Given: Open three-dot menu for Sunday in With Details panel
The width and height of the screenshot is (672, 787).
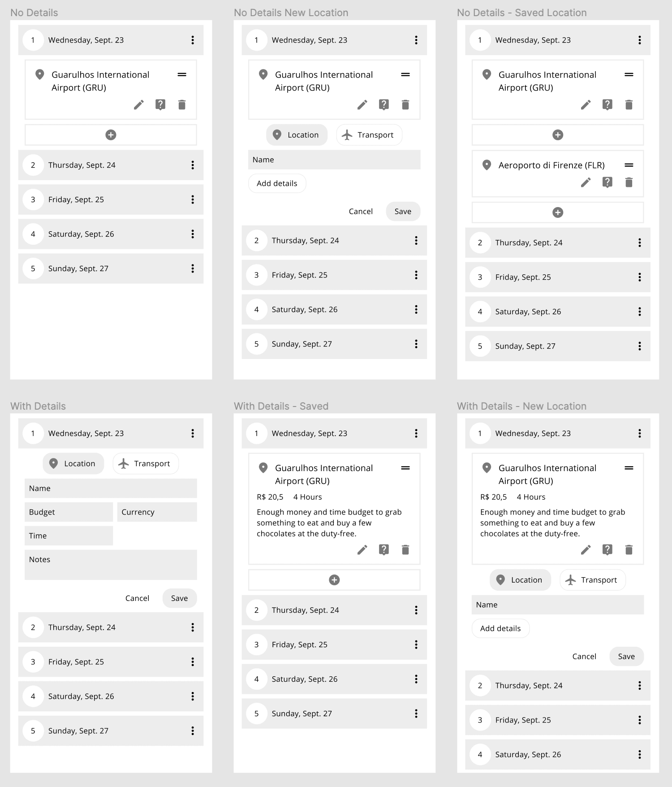Looking at the screenshot, I should click(193, 731).
